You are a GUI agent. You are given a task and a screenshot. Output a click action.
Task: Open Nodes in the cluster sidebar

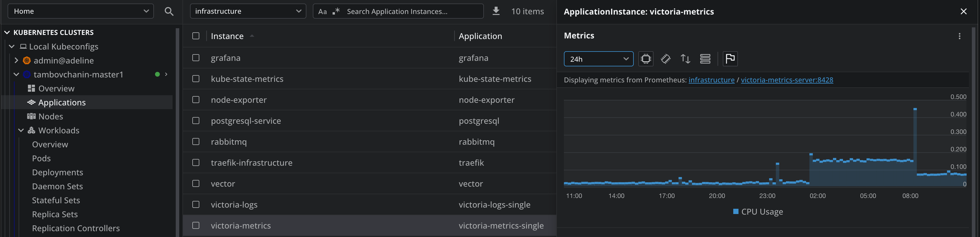50,116
